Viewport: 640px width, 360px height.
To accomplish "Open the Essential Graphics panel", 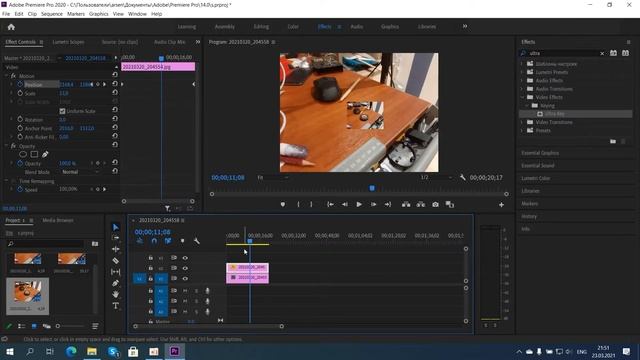I will (x=540, y=153).
